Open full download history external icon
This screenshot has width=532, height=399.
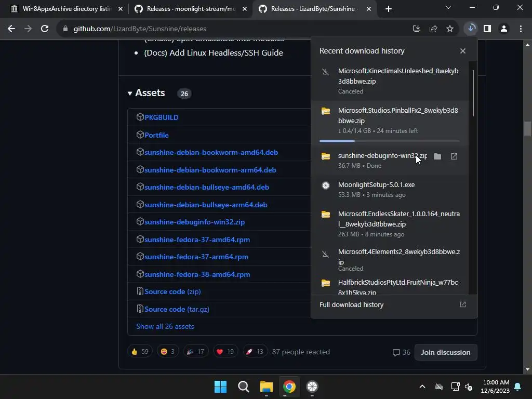point(463,304)
